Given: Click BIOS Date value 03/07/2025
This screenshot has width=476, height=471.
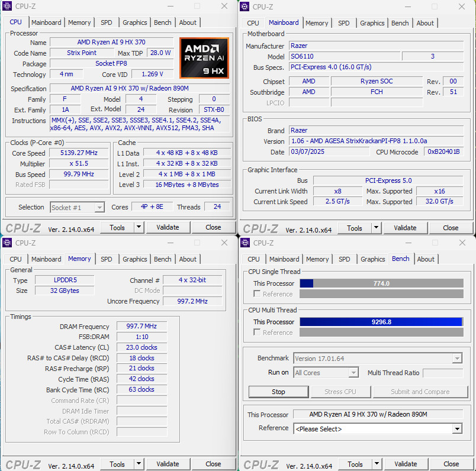Looking at the screenshot, I should 329,151.
